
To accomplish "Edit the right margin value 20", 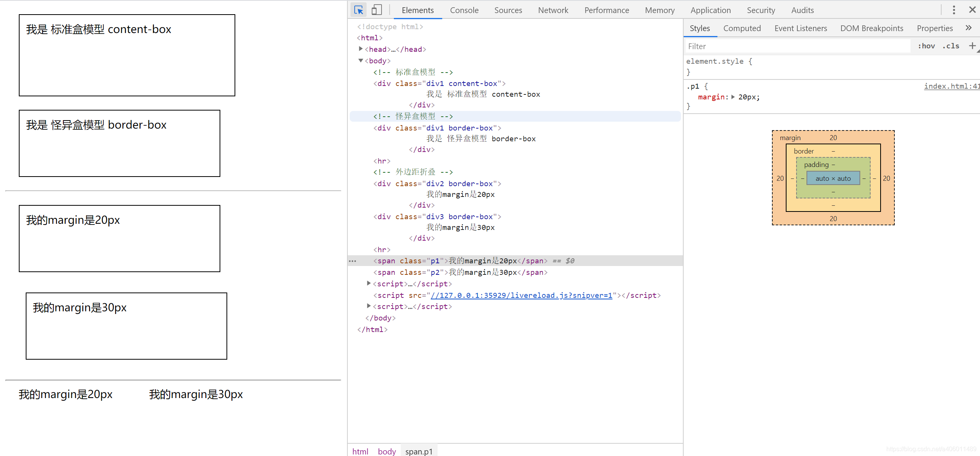I will point(886,178).
